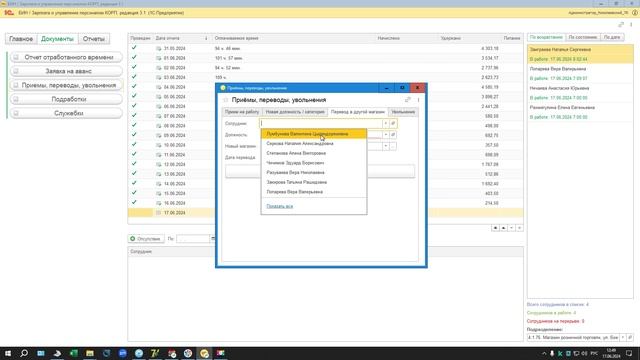Open the Отчеты tab

(x=94, y=39)
